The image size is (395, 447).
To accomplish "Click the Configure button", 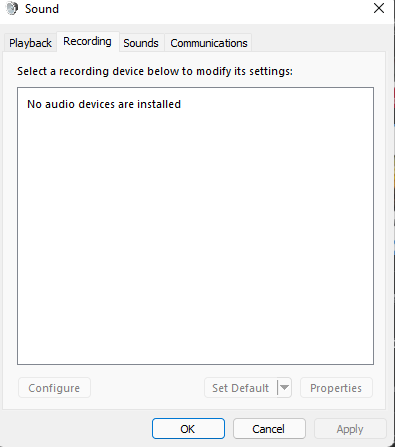I will (x=54, y=388).
